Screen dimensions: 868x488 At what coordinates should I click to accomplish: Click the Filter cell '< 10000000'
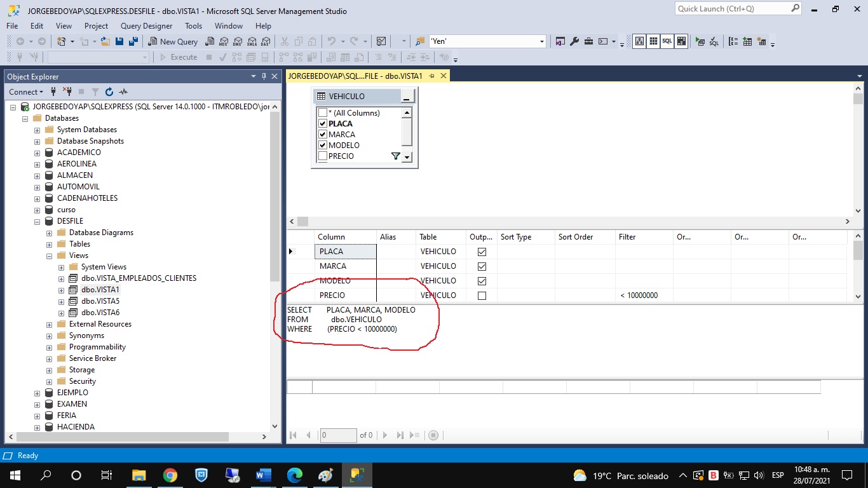644,295
